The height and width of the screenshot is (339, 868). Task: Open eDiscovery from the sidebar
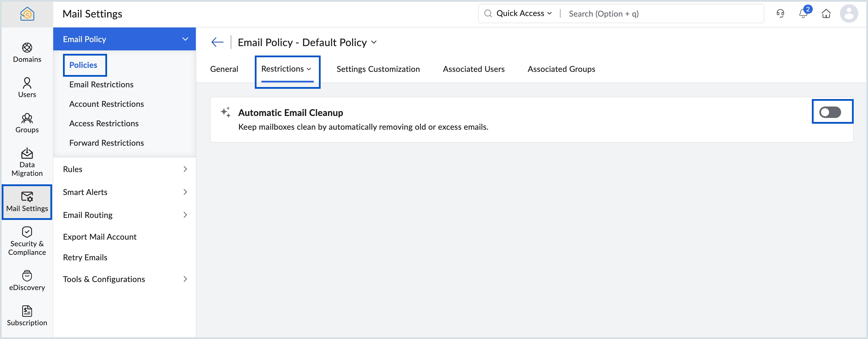click(27, 281)
